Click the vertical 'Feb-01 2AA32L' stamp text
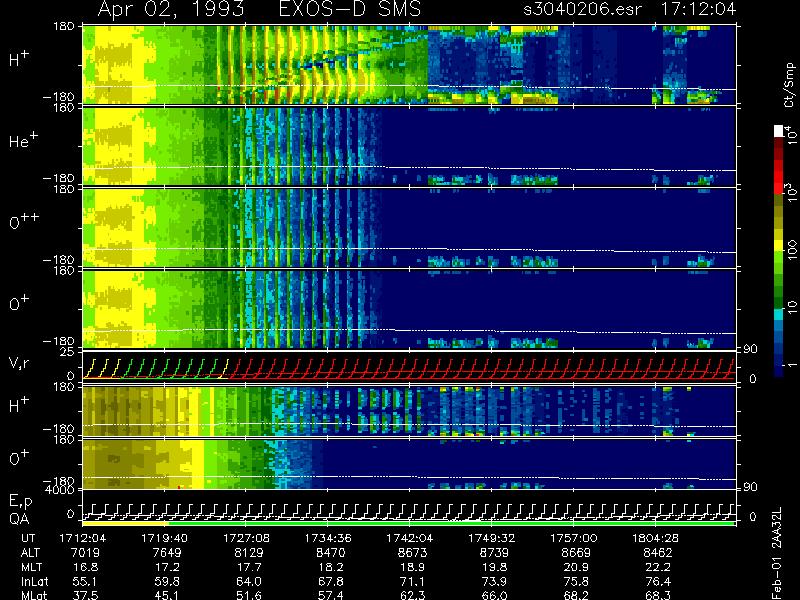This screenshot has width=800, height=600. (x=777, y=553)
